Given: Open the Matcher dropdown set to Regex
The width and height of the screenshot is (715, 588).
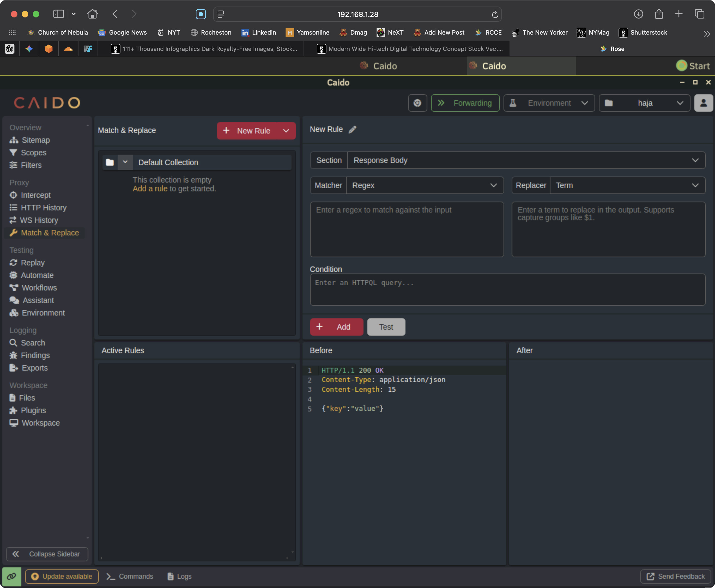Looking at the screenshot, I should point(424,185).
